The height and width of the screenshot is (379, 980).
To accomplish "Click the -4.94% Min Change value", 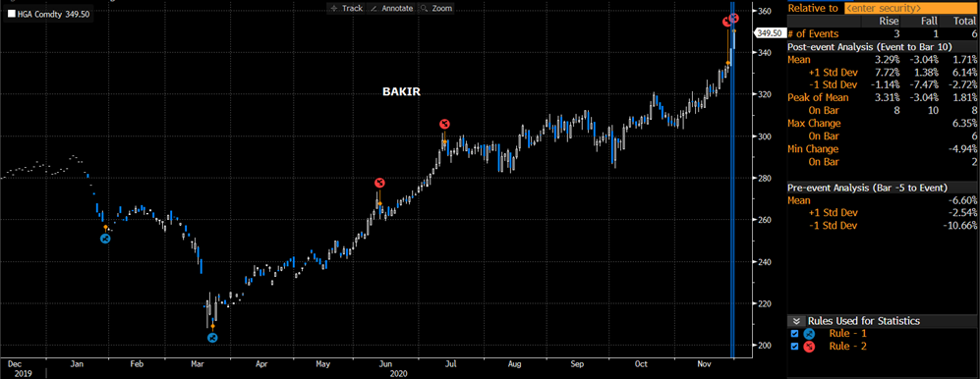I will [x=963, y=148].
